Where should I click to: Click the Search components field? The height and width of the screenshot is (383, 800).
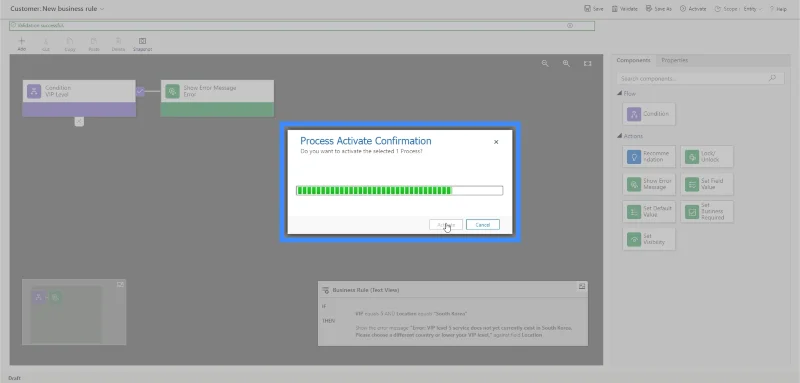(x=701, y=79)
